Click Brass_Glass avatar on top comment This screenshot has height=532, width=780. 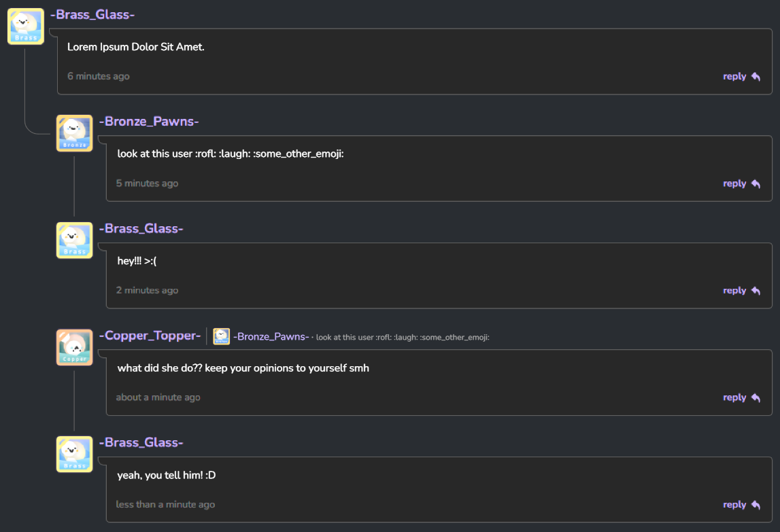tap(26, 26)
